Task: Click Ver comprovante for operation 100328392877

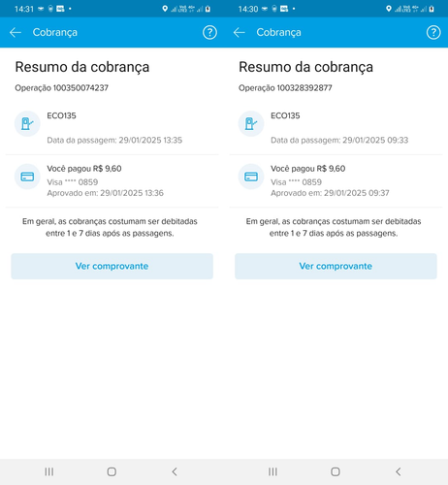Action: (336, 266)
